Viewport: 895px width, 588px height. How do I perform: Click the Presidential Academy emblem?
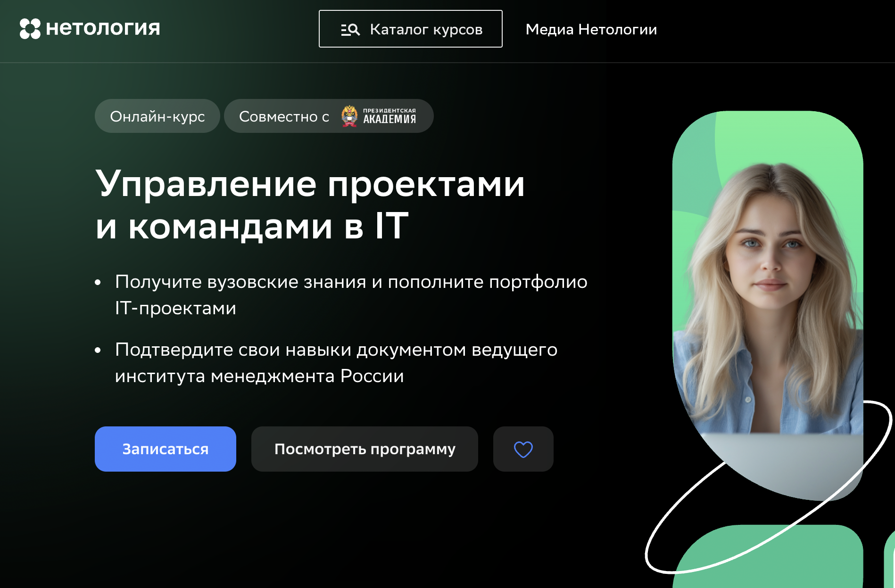click(349, 116)
